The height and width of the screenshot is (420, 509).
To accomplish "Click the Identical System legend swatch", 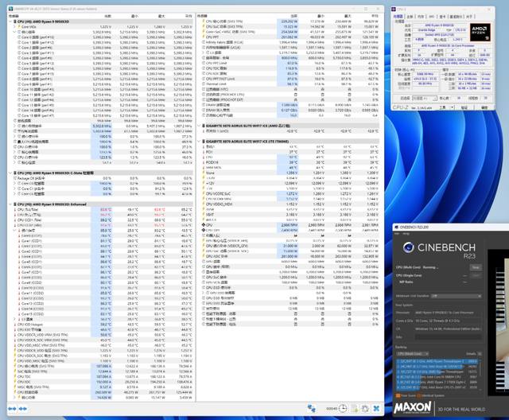I will 419,395.
